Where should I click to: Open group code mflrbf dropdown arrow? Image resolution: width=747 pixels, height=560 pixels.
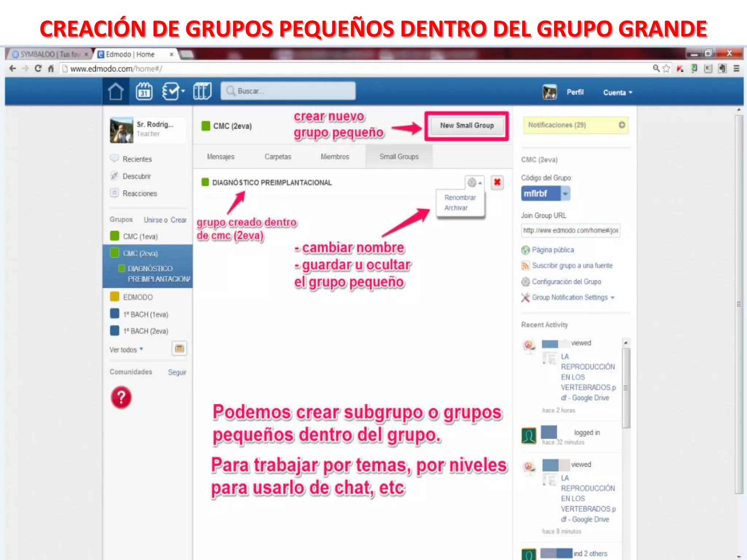coord(565,194)
